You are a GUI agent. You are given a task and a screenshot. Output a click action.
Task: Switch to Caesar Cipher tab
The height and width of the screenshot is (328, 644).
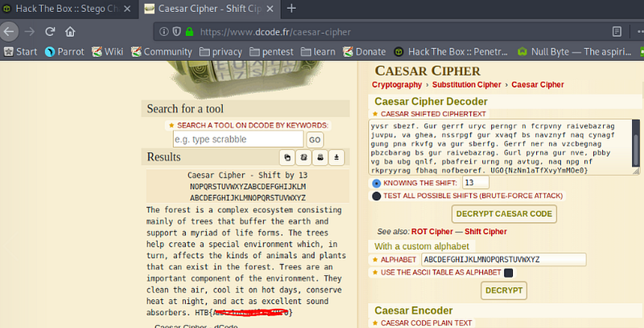point(209,9)
